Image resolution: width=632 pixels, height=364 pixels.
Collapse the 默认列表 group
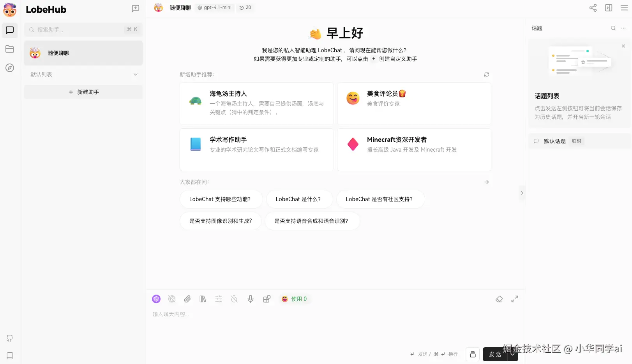pos(83,74)
